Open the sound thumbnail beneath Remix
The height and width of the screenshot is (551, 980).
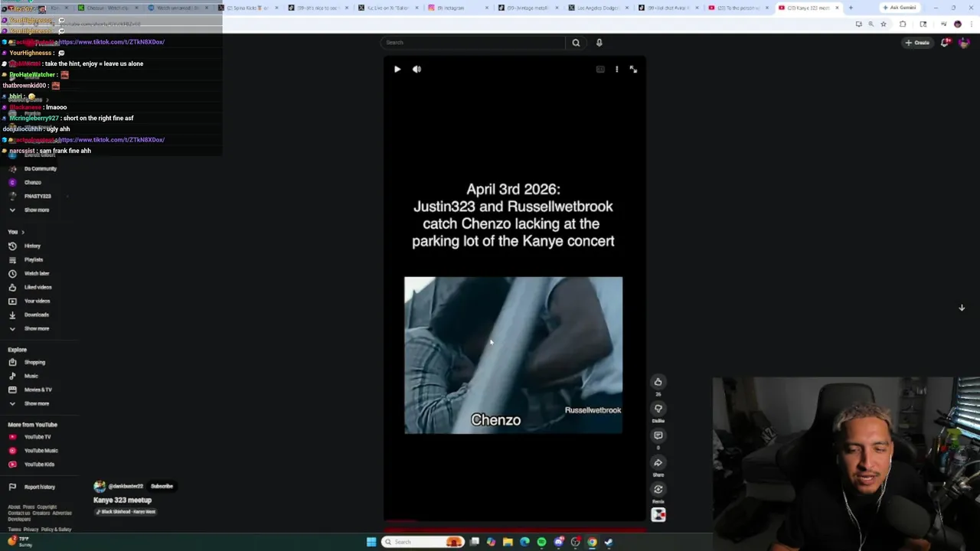tap(658, 514)
